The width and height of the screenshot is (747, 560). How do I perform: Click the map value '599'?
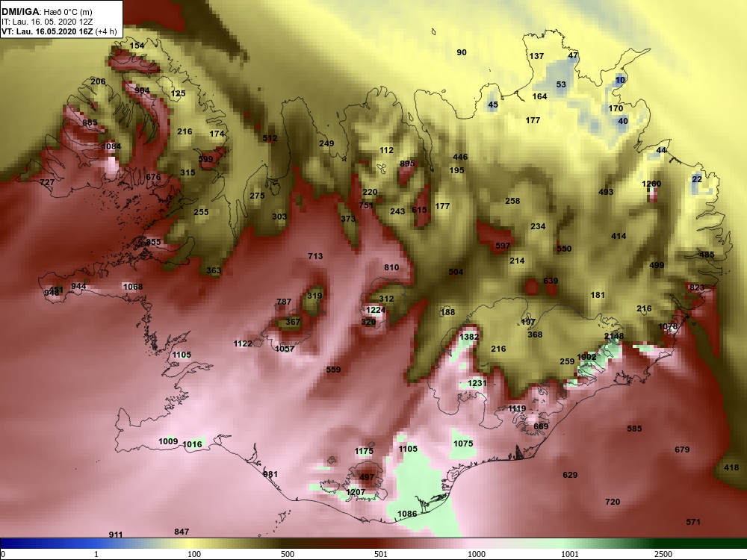(x=206, y=160)
